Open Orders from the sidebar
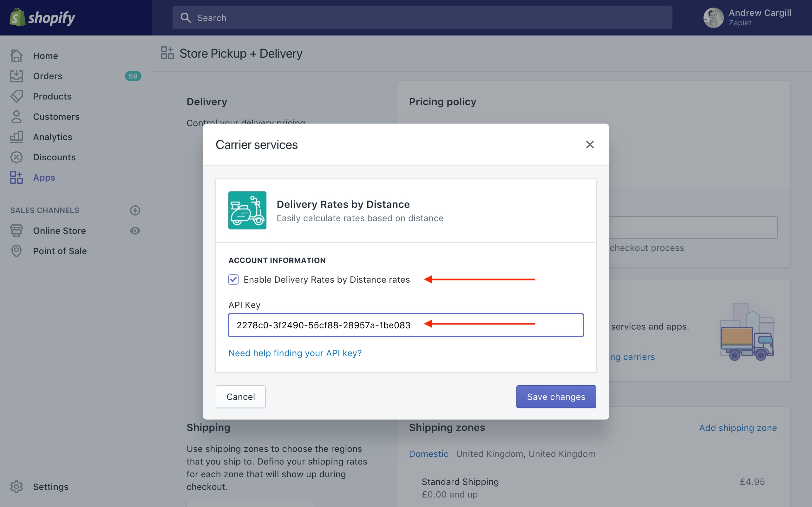This screenshot has width=812, height=507. pos(48,76)
